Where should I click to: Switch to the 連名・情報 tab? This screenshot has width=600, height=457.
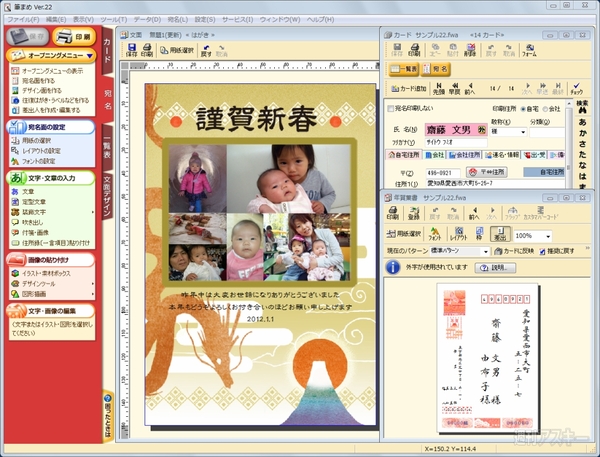pyautogui.click(x=502, y=155)
